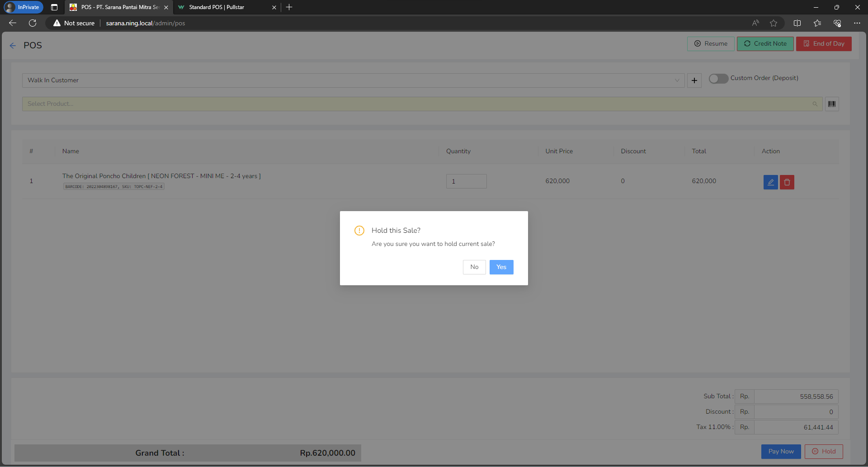Click the Grand Total Rp.620,000.00 amount
868x467 pixels.
coord(328,453)
